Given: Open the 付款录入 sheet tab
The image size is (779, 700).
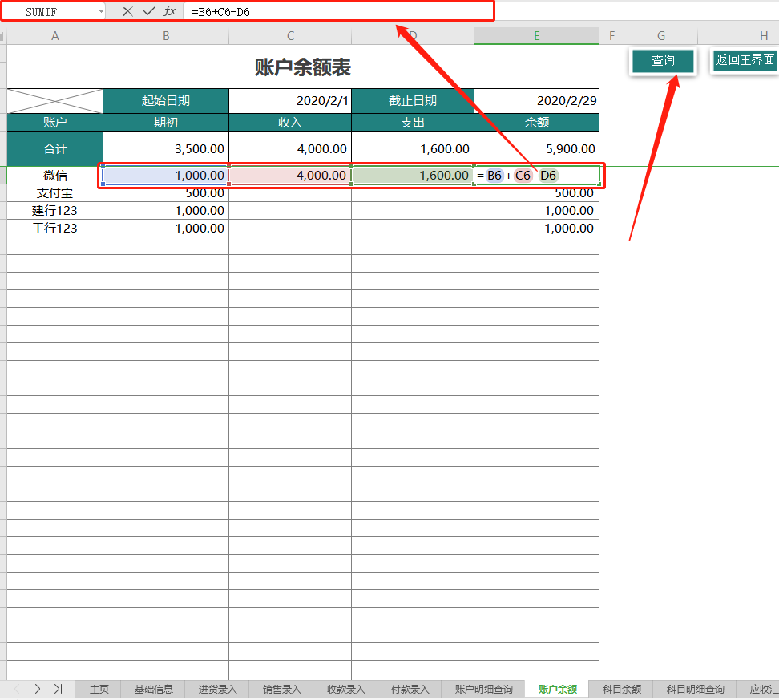Looking at the screenshot, I should (410, 689).
